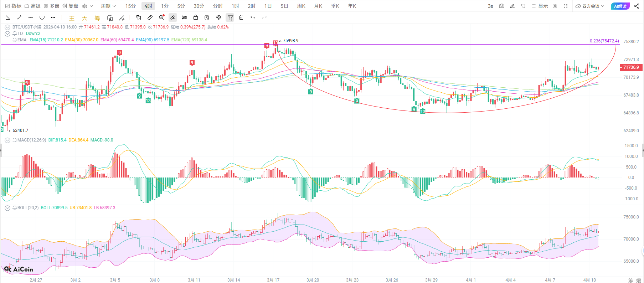Select the 15分 timeframe tab
This screenshot has width=644, height=283.
(x=130, y=6)
